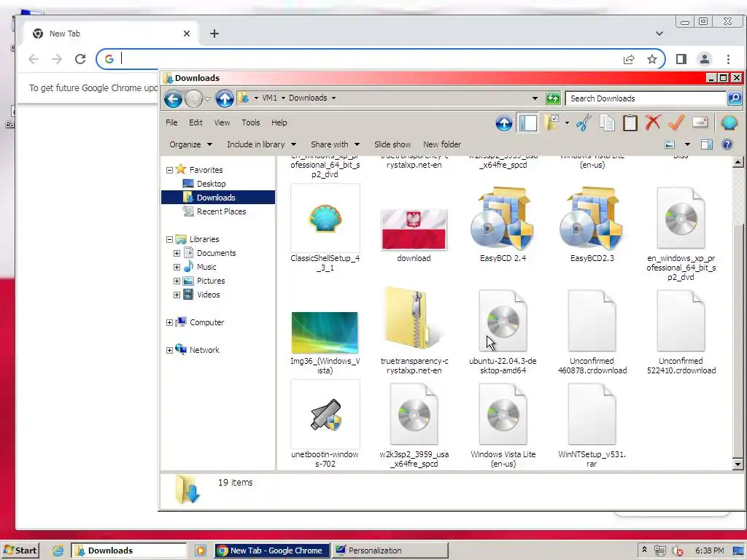The height and width of the screenshot is (560, 747).
Task: Toggle the navigation pane toolbar icon
Action: click(x=527, y=122)
